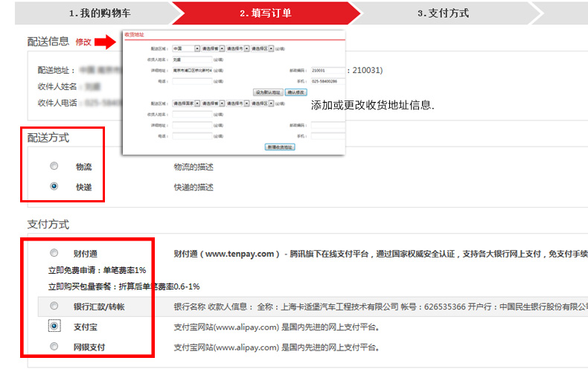The image size is (588, 378).
Task: Click the 收件人姓名 label
Action: (x=57, y=86)
